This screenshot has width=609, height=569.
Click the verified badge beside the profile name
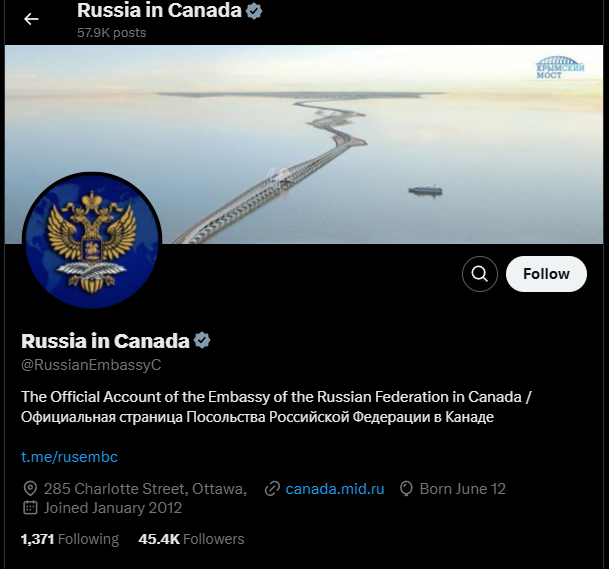202,340
